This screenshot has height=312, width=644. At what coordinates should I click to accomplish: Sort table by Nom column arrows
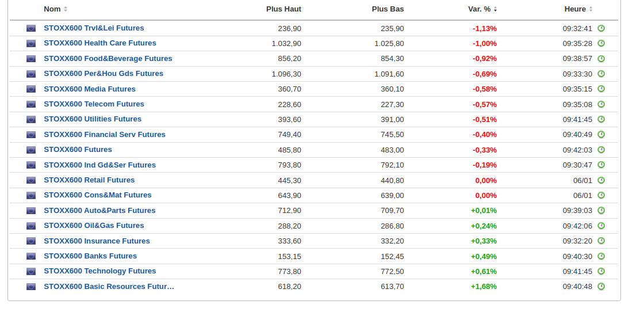tap(66, 9)
